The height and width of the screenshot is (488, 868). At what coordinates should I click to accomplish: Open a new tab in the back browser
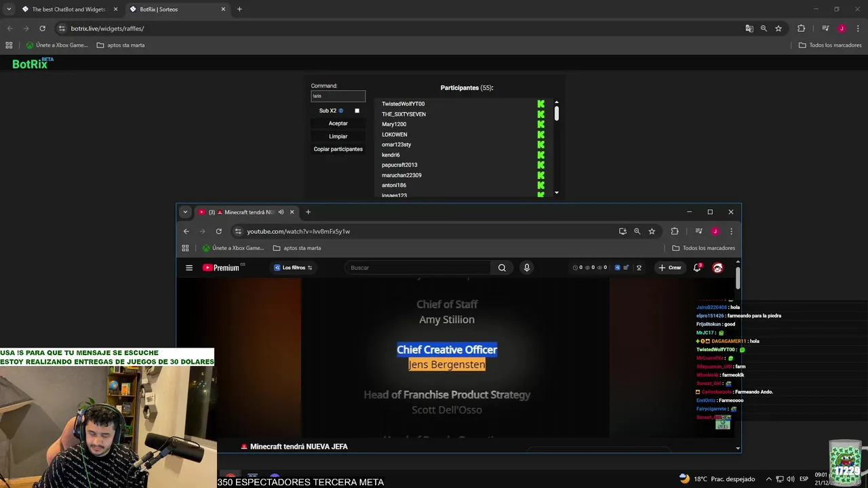tap(239, 9)
